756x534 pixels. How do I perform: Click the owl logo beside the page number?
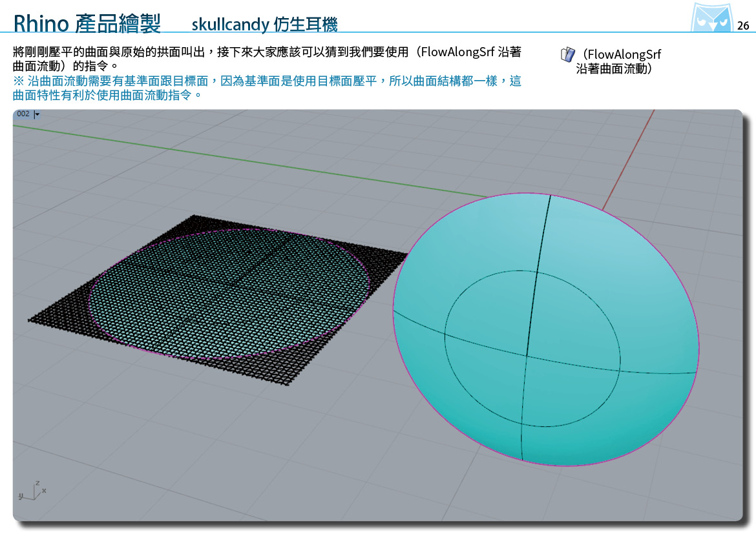pyautogui.click(x=711, y=17)
